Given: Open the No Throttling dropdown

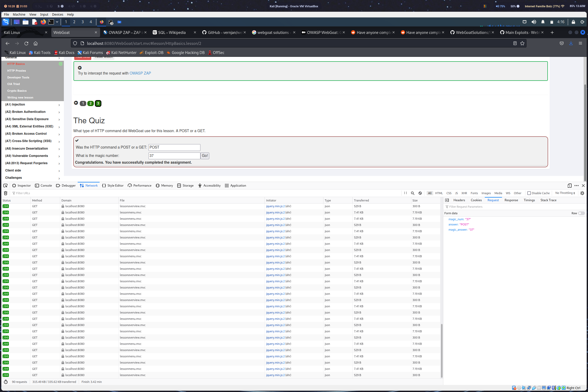Looking at the screenshot, I should point(565,193).
